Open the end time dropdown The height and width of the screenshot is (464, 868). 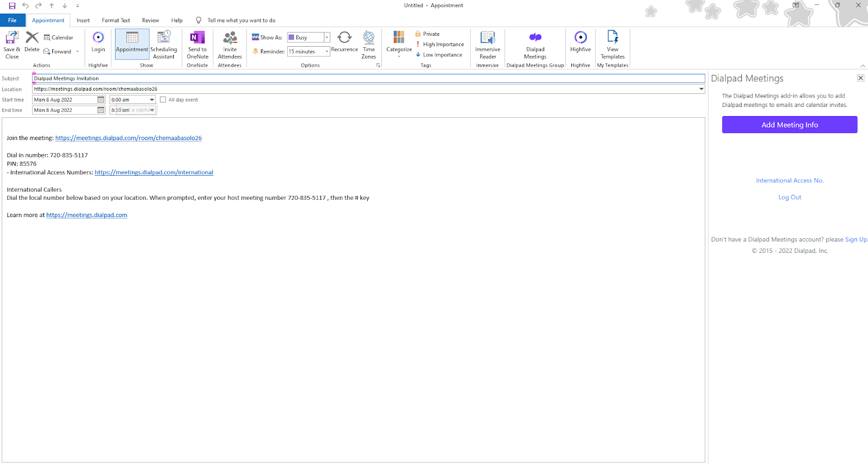[x=152, y=110]
